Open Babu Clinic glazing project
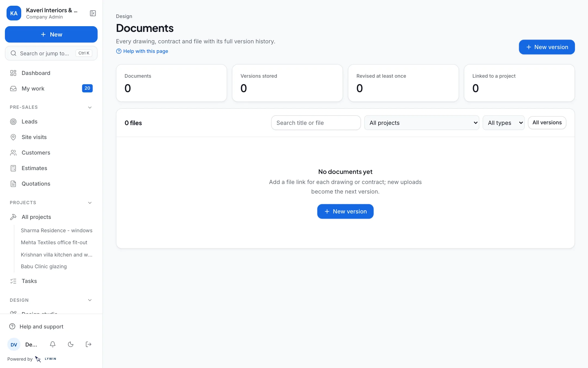This screenshot has width=588, height=368. pos(44,267)
